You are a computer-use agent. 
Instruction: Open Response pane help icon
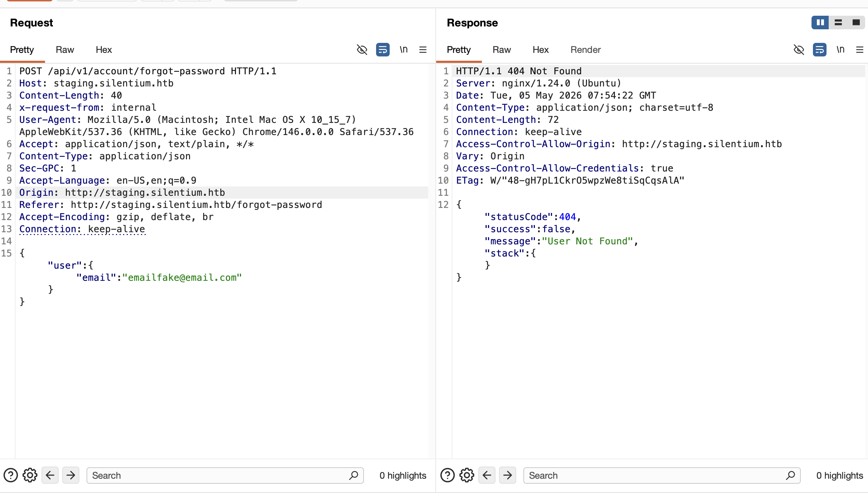pos(448,475)
